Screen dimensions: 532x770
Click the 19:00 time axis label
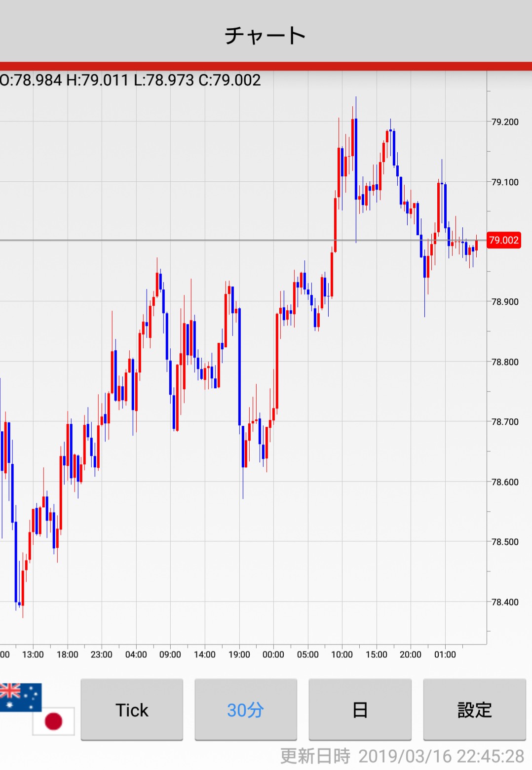[239, 654]
